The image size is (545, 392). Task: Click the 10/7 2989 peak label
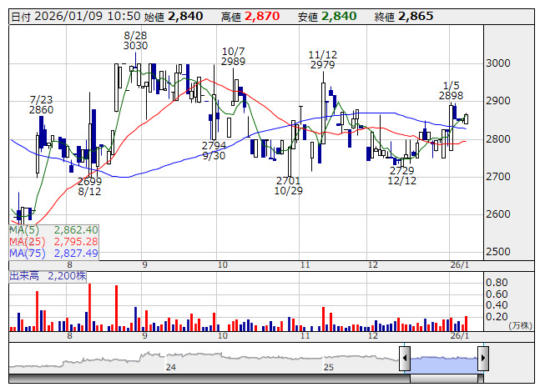(x=234, y=56)
